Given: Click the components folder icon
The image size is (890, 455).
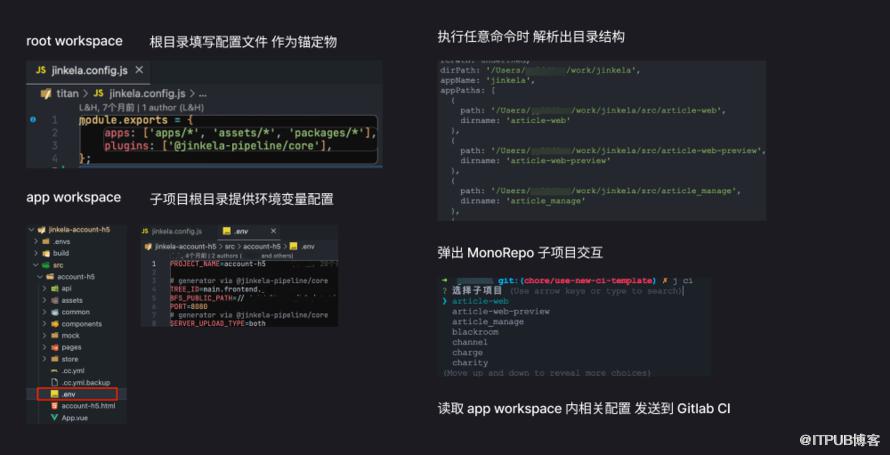Looking at the screenshot, I should tap(54, 324).
